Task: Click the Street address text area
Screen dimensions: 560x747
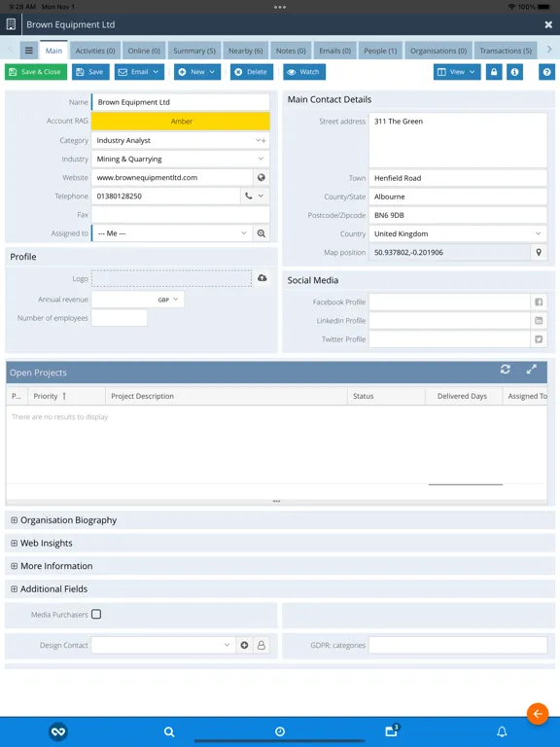Action: click(x=458, y=140)
